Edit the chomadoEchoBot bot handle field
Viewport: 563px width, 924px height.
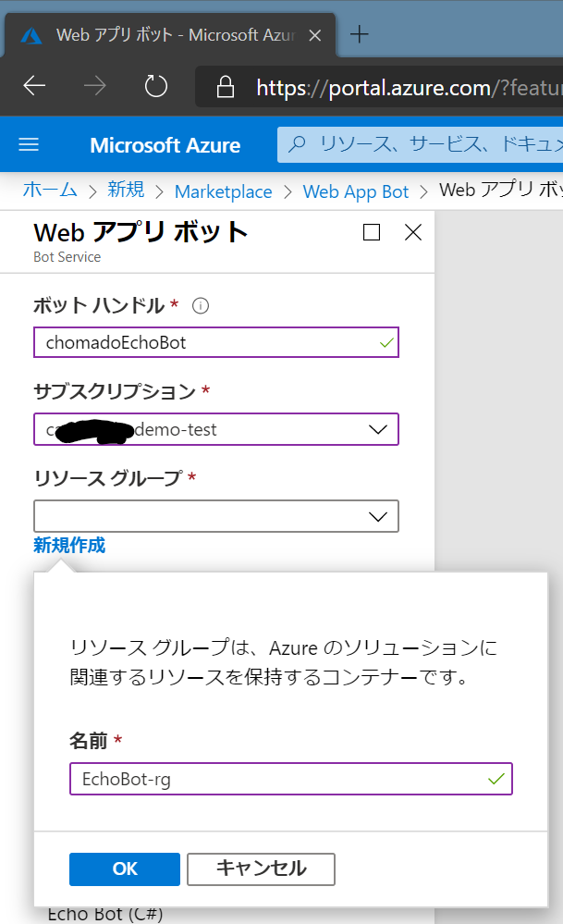click(x=216, y=342)
